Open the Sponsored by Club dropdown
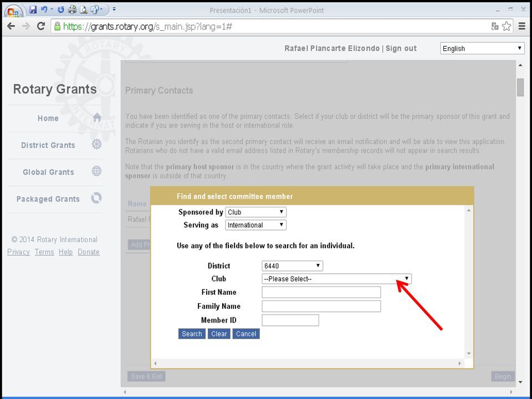Screen dimensions: 532x399 [256, 212]
